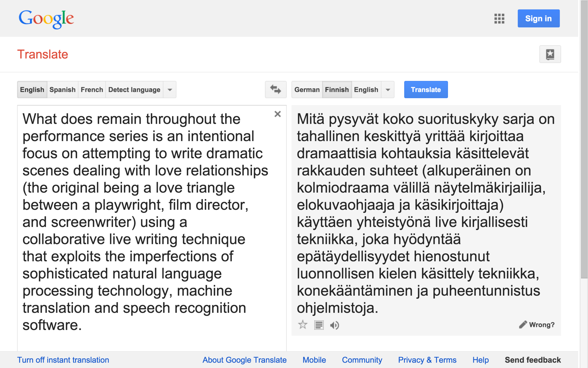Viewport: 588px width, 368px height.
Task: Select Spanish as source language
Action: (x=62, y=90)
